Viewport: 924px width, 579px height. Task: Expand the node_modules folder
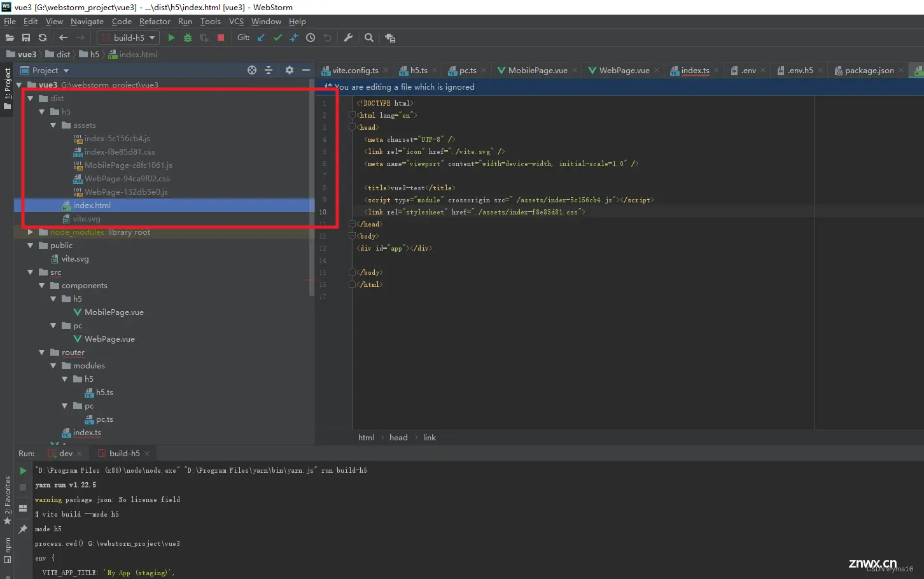(31, 232)
